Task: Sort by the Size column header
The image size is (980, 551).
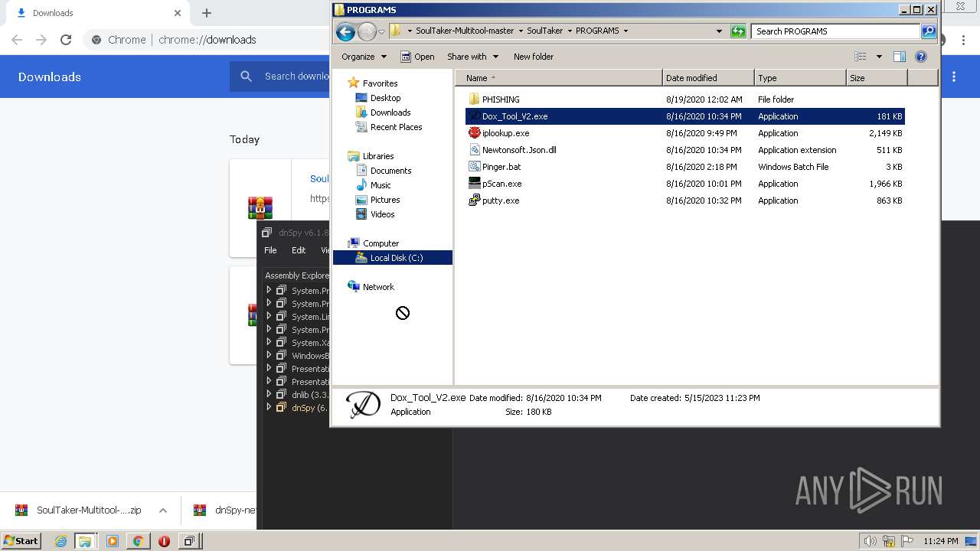Action: pyautogui.click(x=877, y=78)
